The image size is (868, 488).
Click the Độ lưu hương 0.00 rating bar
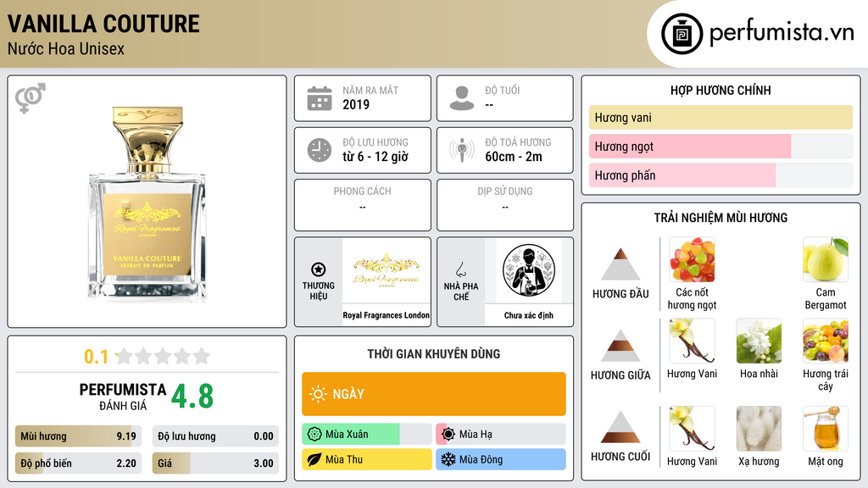pos(215,436)
